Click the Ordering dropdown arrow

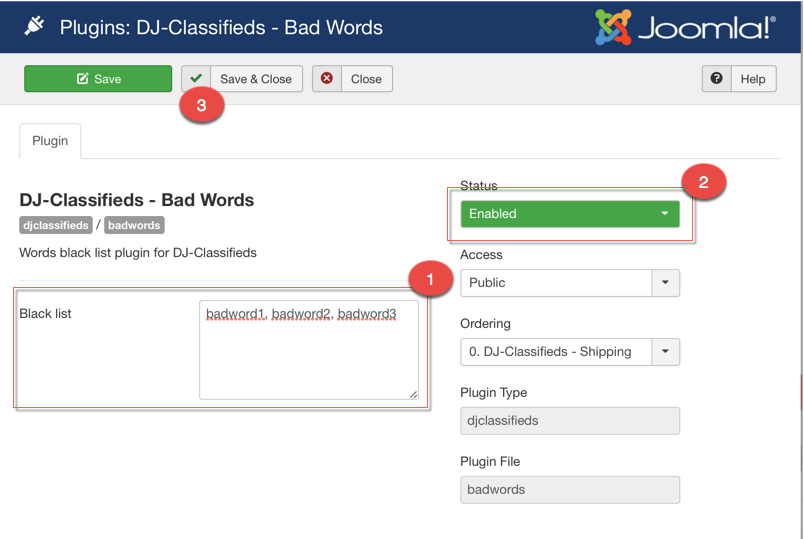pos(665,352)
